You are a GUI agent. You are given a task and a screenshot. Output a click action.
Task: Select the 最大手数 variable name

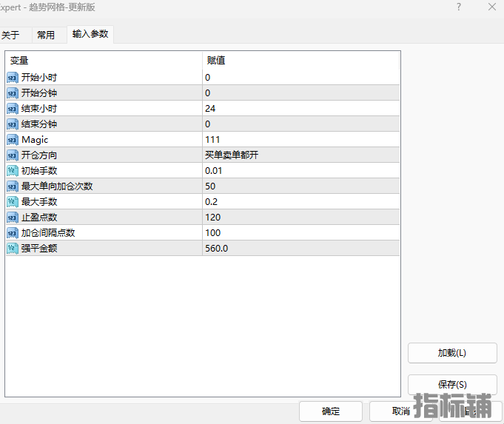[39, 202]
